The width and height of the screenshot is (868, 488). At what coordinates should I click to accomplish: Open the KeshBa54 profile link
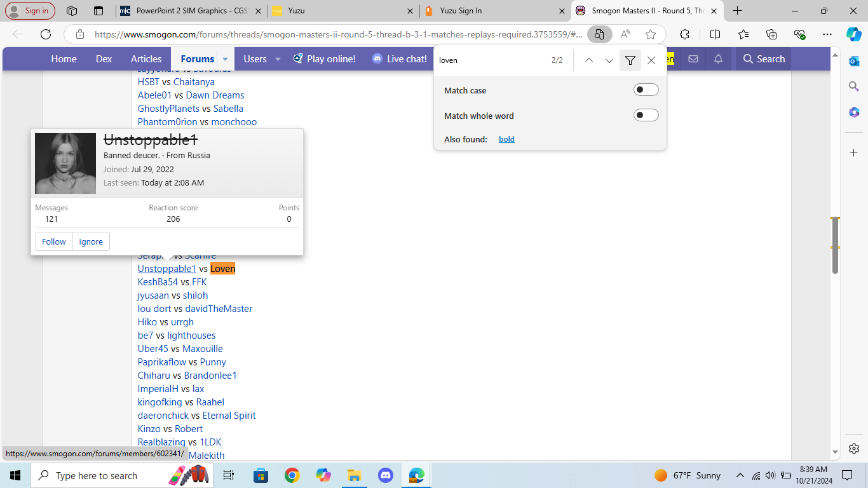158,282
